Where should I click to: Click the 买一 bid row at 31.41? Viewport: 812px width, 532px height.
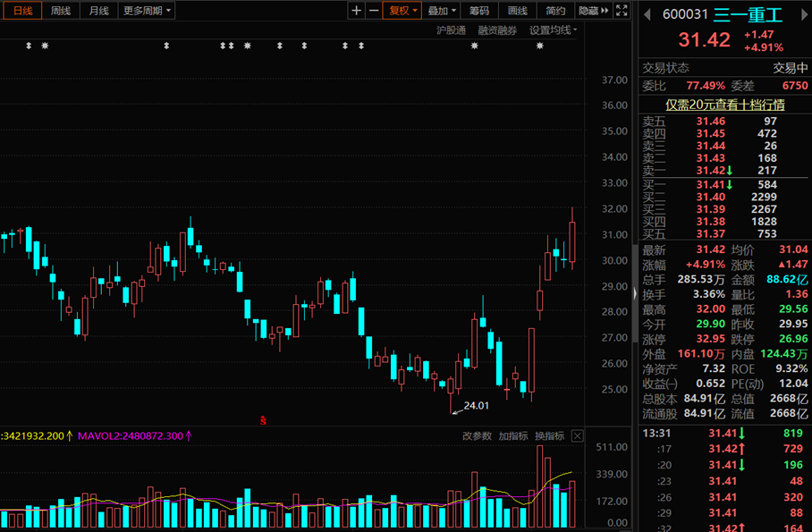click(x=724, y=184)
